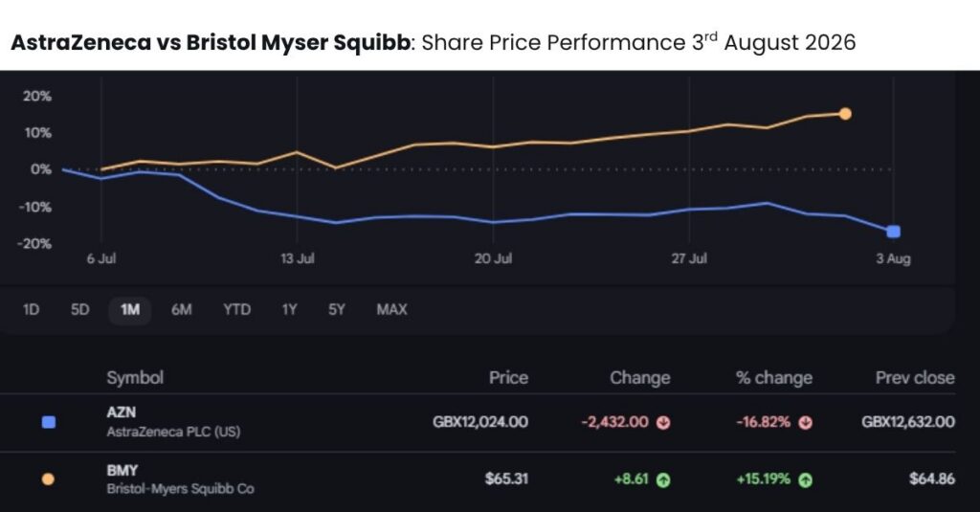
Task: Open BMY Bristol-Myers Squibb Co row
Action: tap(478, 480)
